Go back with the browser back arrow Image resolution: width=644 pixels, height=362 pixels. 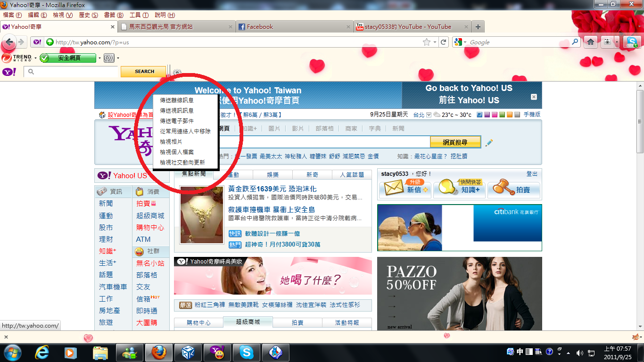[9, 42]
